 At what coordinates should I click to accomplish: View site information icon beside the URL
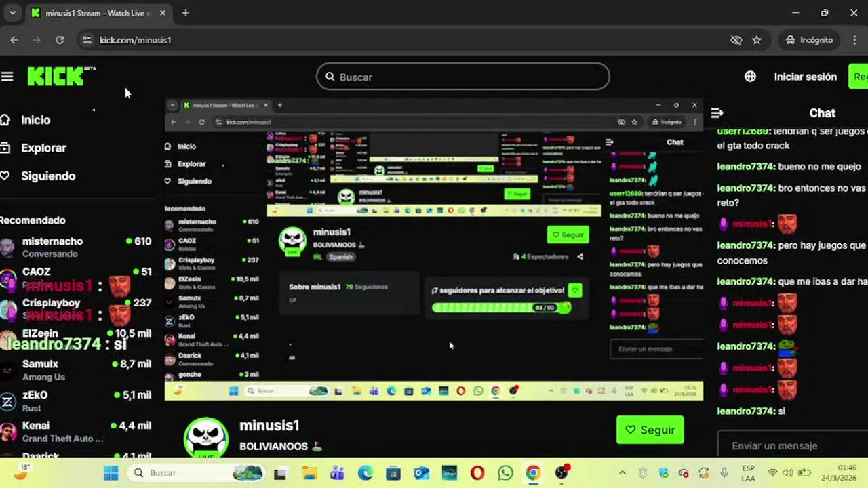tap(86, 40)
